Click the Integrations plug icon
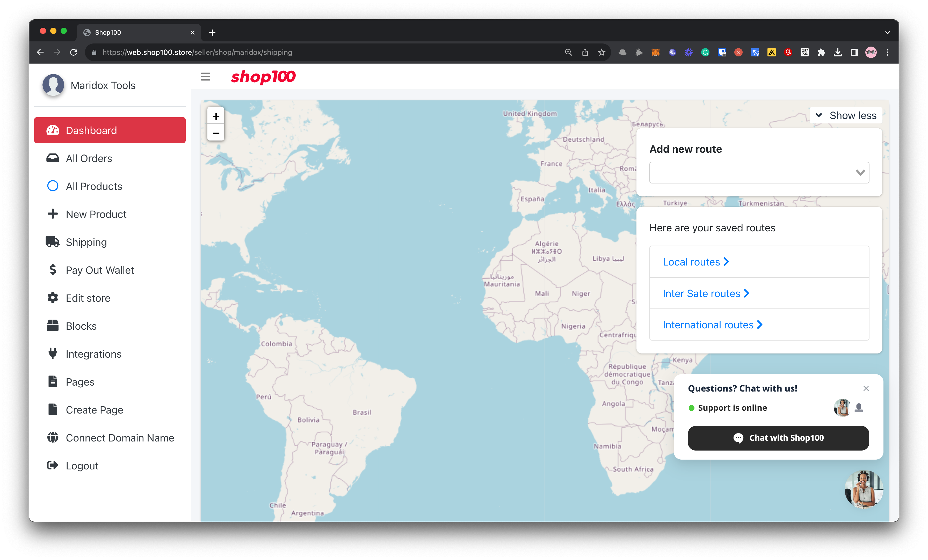 53,353
